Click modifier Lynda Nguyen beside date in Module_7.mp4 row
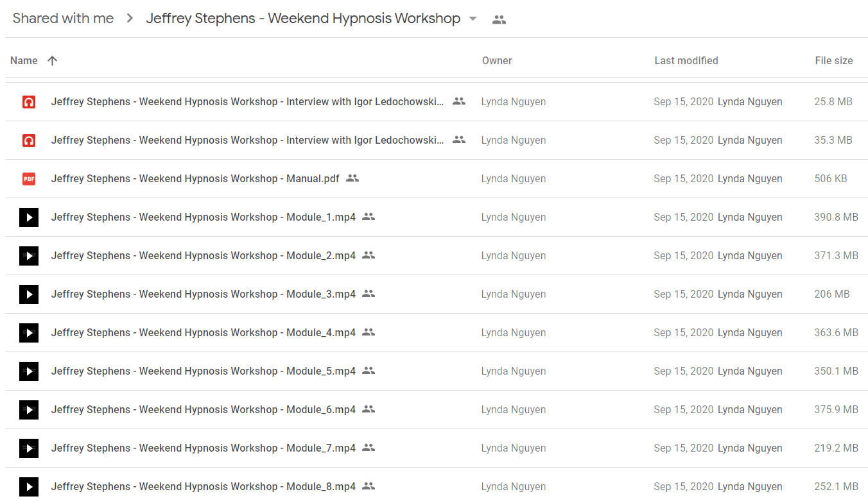The width and height of the screenshot is (868, 501). (x=750, y=448)
